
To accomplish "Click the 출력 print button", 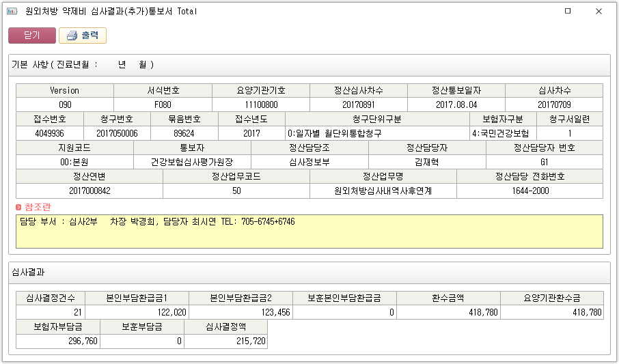I will pyautogui.click(x=83, y=36).
